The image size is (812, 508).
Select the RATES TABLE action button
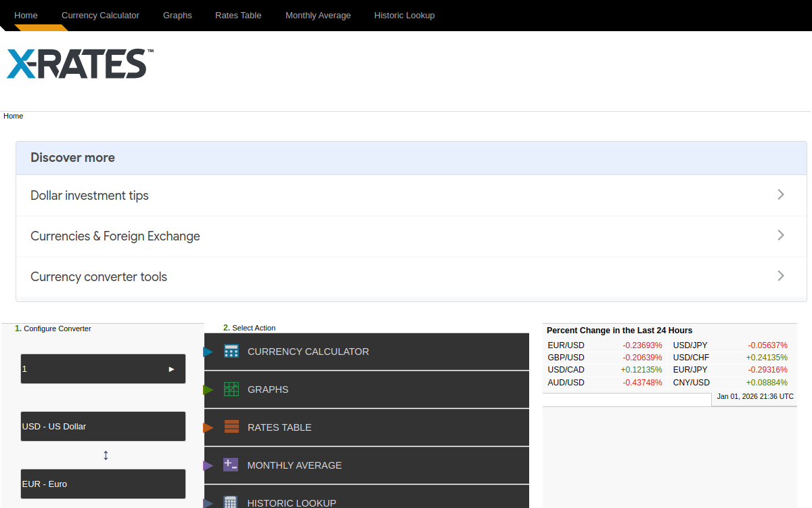pyautogui.click(x=367, y=427)
